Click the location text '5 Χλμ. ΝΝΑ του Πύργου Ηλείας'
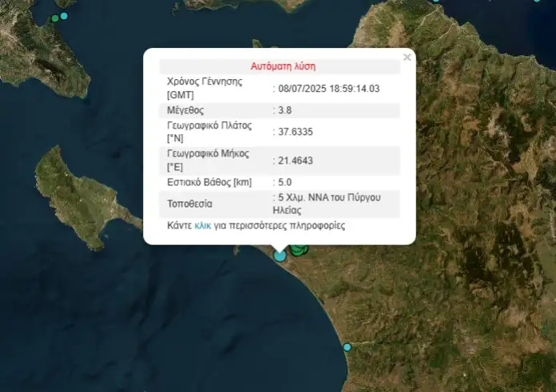Viewport: 556px width, 392px height. pos(327,204)
